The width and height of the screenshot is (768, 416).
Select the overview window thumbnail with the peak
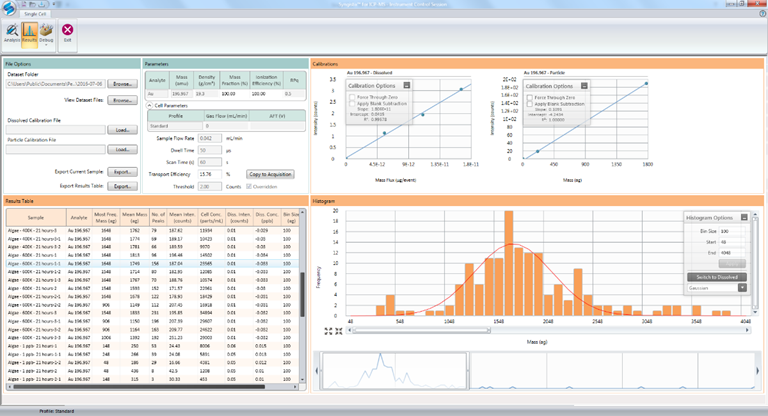tap(394, 371)
